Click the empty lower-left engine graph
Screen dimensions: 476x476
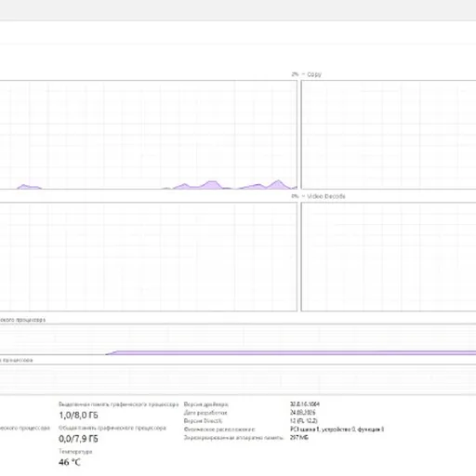click(x=149, y=257)
